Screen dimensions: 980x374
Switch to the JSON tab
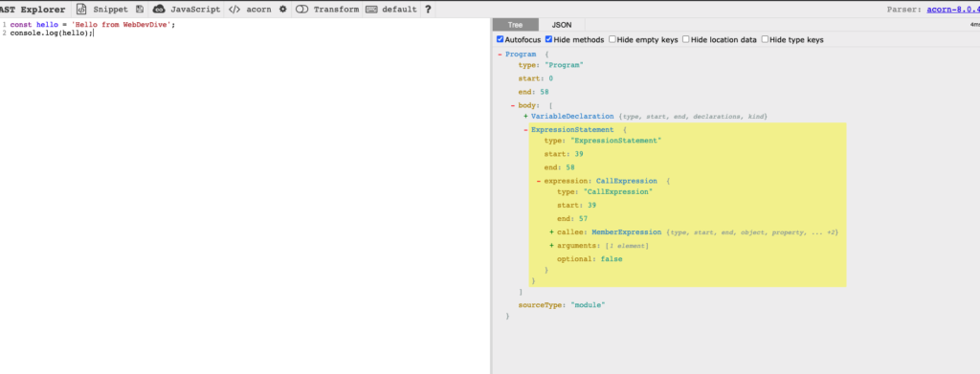pyautogui.click(x=561, y=25)
